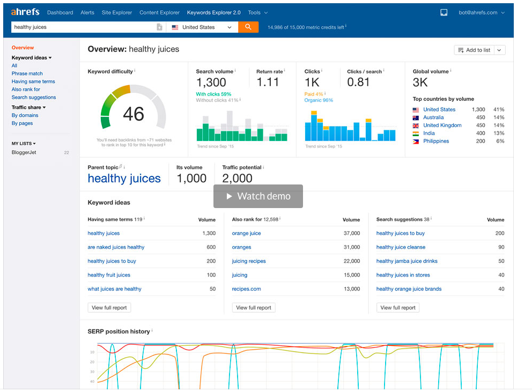Open keyword 'what juices are healthy'
The width and height of the screenshot is (532, 392).
pos(115,289)
